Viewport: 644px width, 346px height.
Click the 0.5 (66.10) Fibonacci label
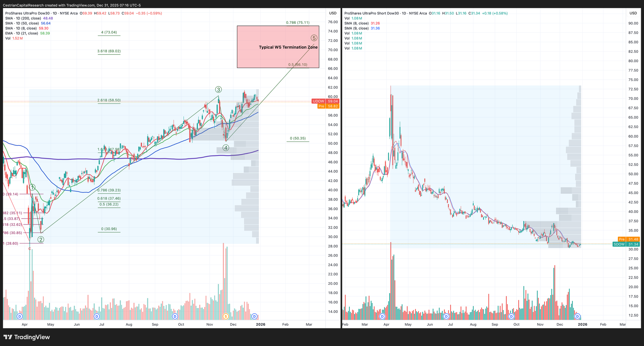click(x=298, y=64)
